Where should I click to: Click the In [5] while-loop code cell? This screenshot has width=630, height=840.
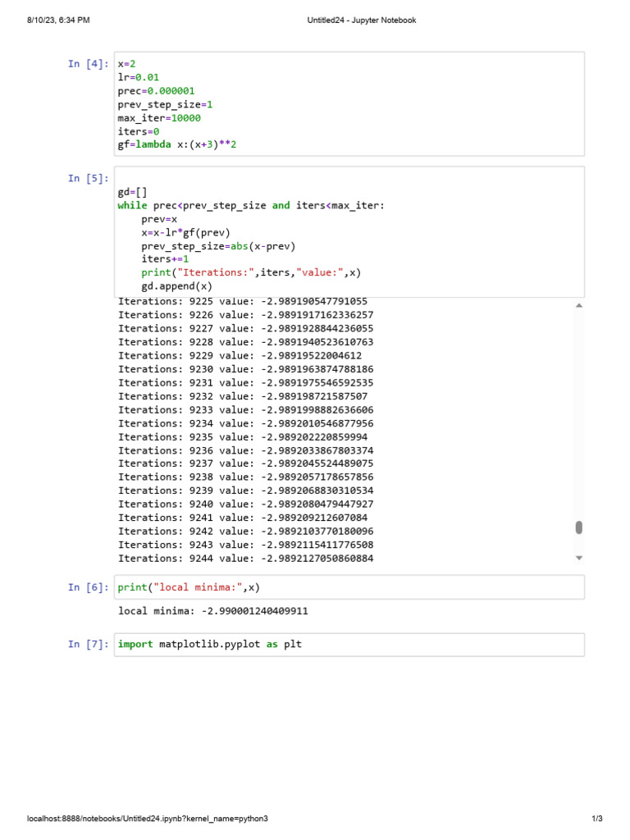tap(349, 232)
